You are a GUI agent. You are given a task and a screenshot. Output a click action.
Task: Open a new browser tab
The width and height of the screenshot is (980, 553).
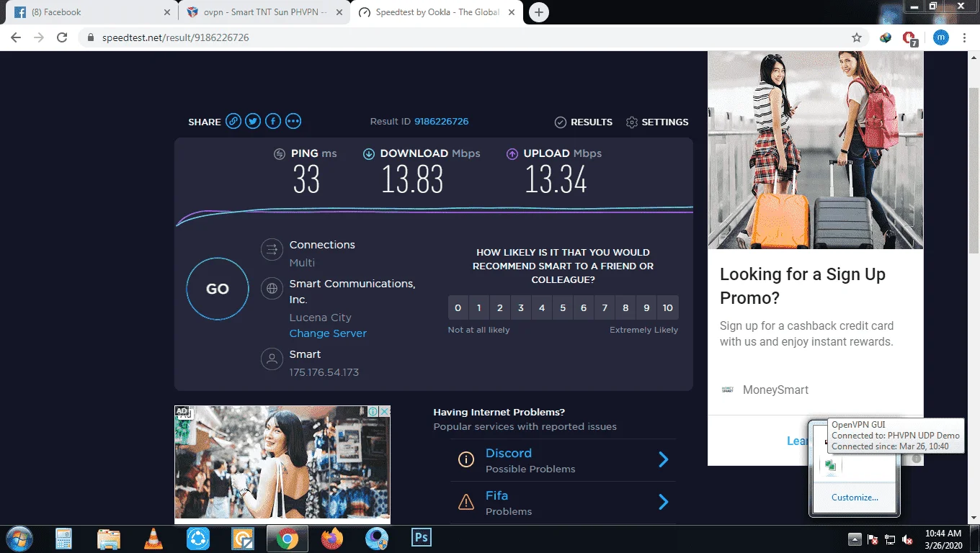point(538,12)
